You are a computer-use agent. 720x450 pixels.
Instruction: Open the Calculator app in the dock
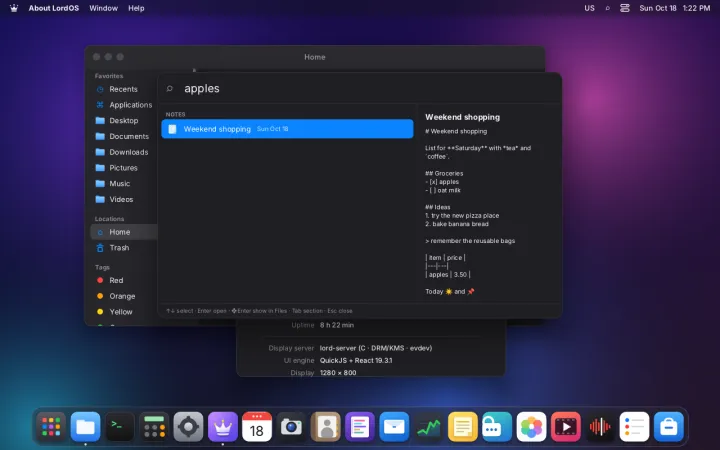point(154,427)
